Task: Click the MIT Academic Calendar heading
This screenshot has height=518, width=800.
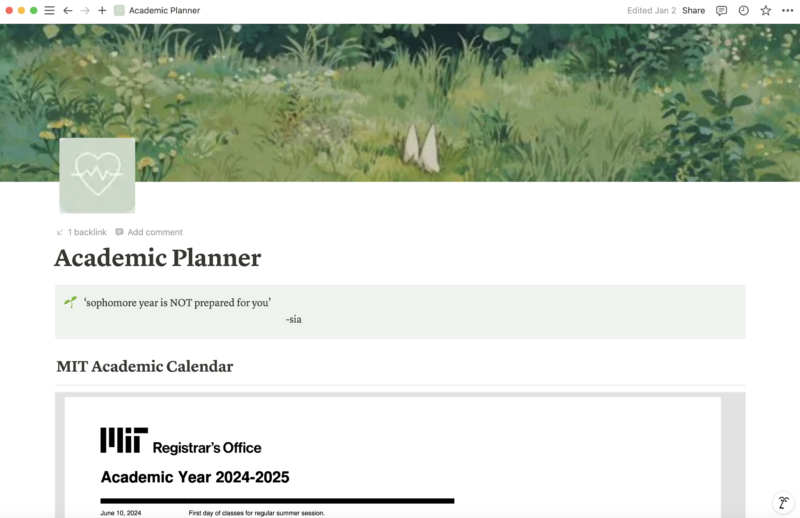Action: 145,366
